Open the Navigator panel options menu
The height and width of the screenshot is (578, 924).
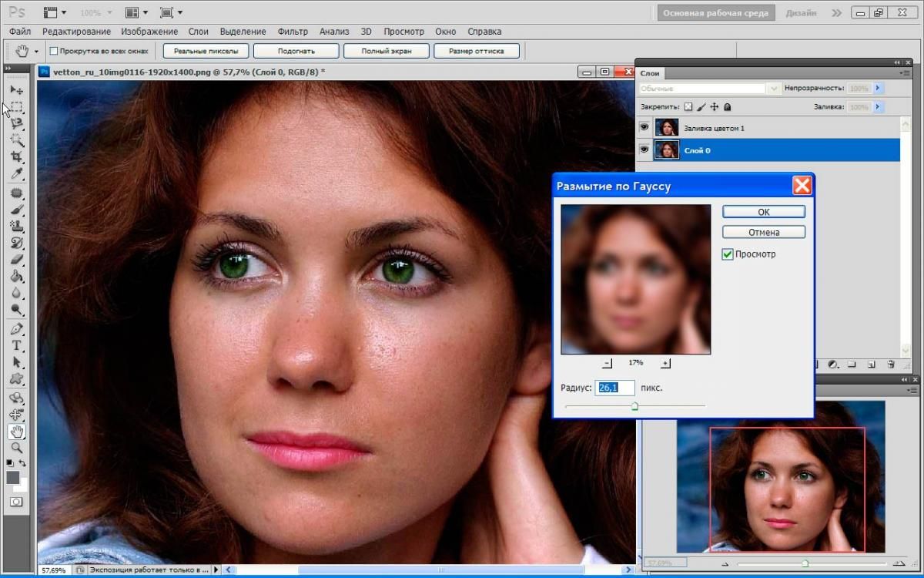pyautogui.click(x=913, y=389)
